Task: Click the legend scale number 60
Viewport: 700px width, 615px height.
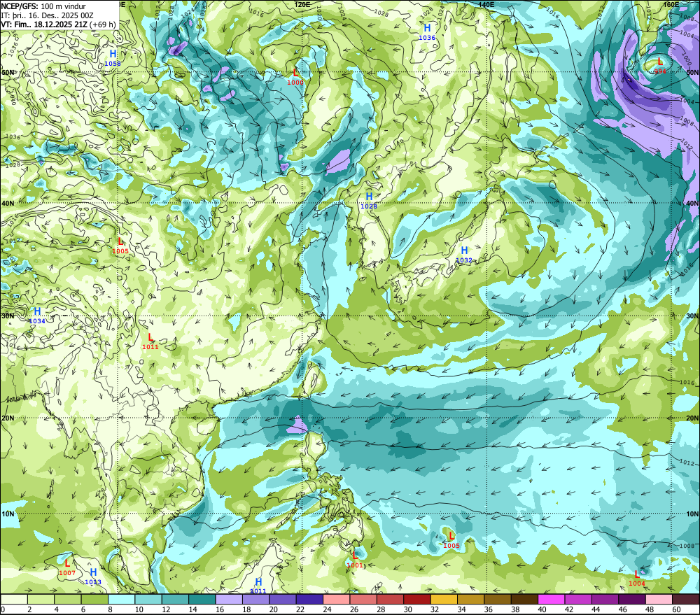Action: click(676, 609)
